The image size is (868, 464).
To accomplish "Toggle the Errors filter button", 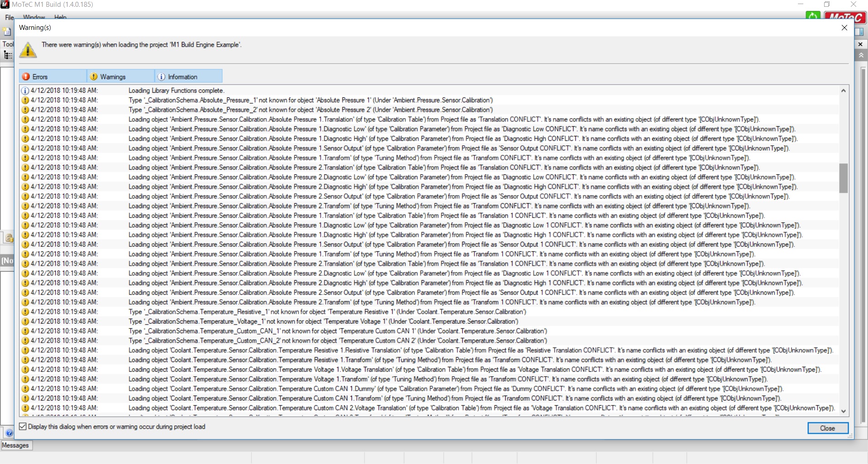I will 53,77.
